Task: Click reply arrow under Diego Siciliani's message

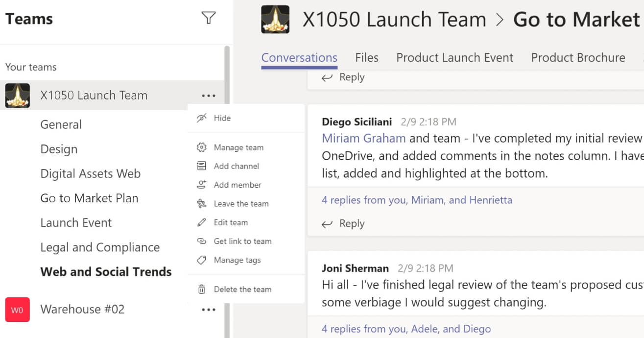Action: tap(327, 224)
